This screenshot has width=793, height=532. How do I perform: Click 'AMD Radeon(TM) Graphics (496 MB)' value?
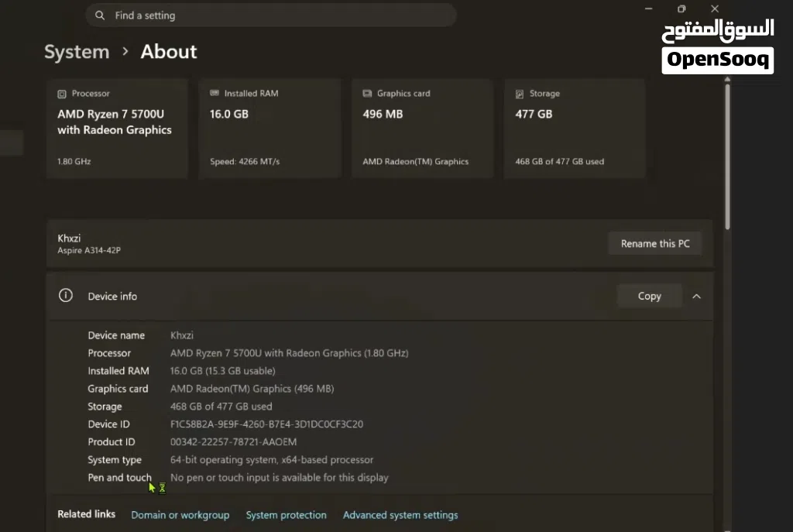tap(252, 389)
